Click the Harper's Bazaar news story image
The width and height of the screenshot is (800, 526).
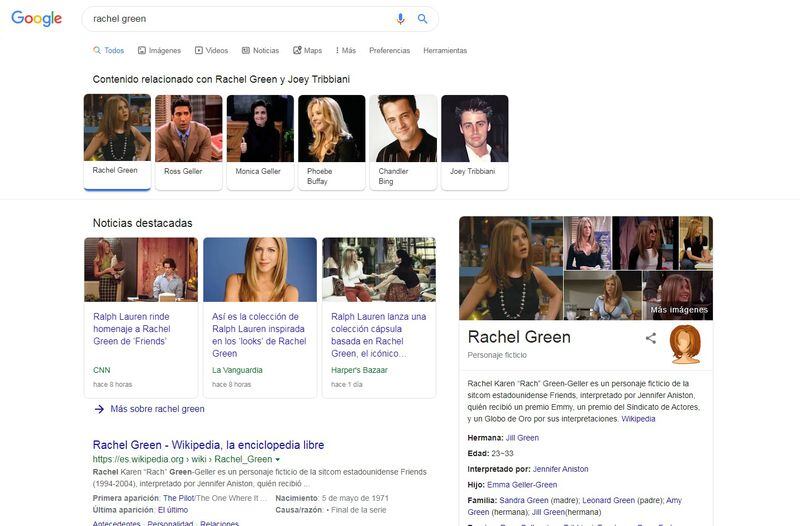point(379,269)
